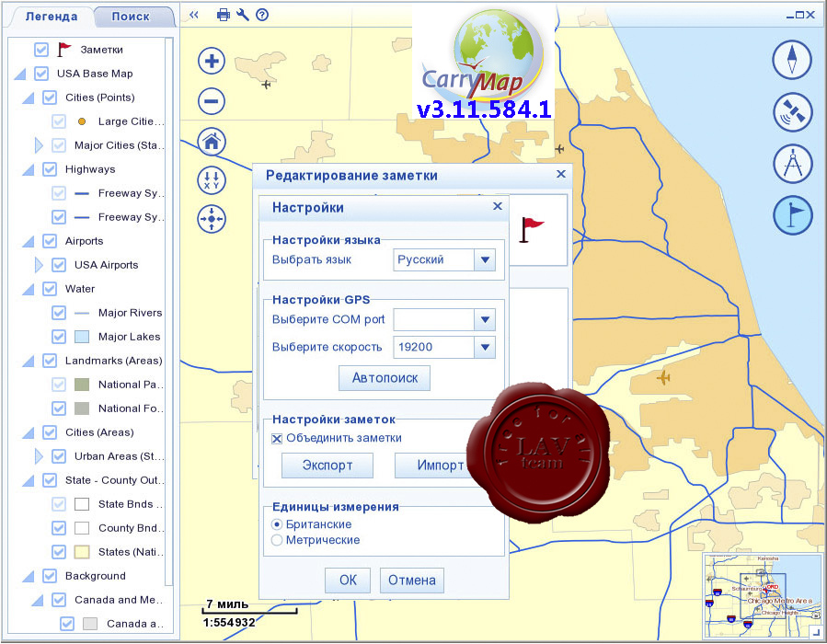Click the Заметки red flag legend symbol

pos(63,50)
